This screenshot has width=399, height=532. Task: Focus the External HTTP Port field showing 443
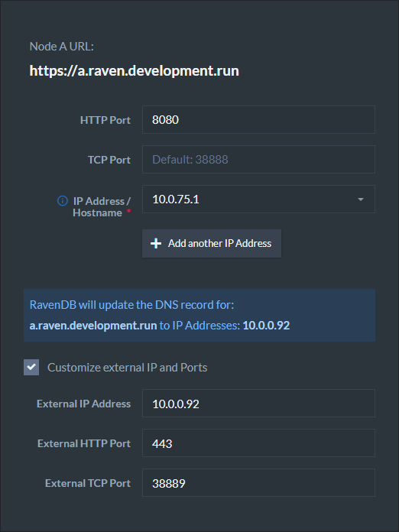[x=258, y=443]
